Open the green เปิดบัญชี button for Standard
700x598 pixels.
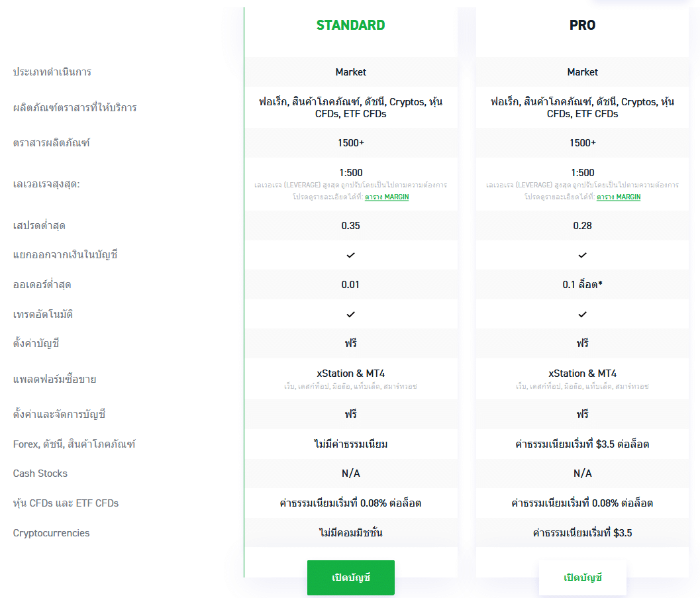[350, 577]
